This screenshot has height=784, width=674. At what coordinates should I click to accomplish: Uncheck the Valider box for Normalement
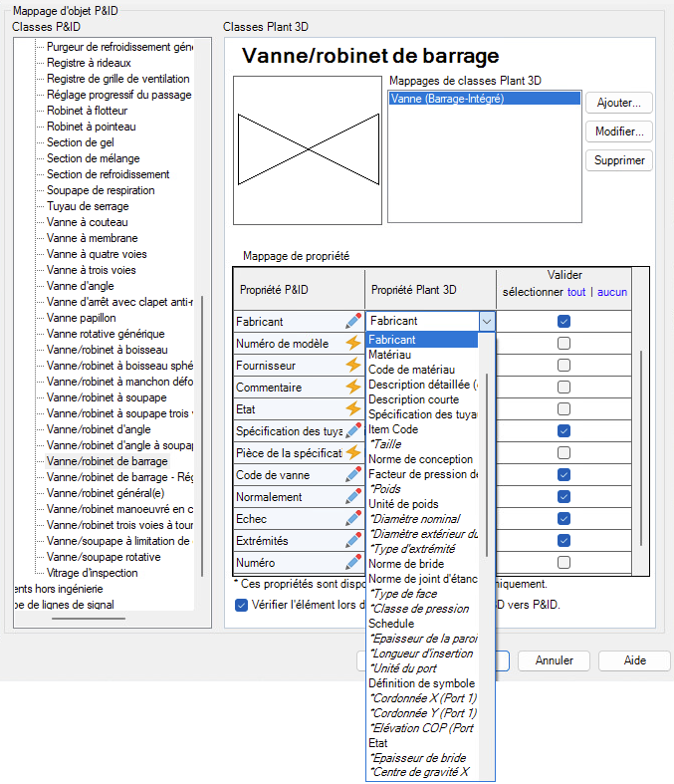(x=563, y=496)
